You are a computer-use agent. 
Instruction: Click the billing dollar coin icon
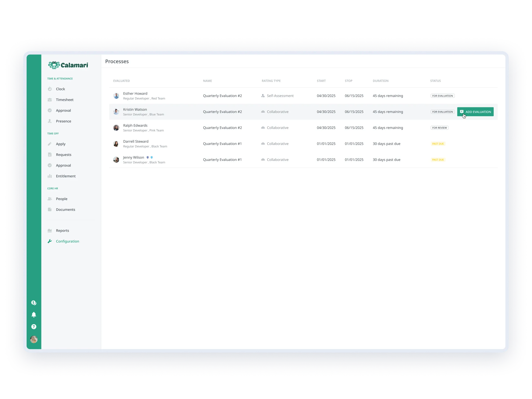tap(34, 303)
